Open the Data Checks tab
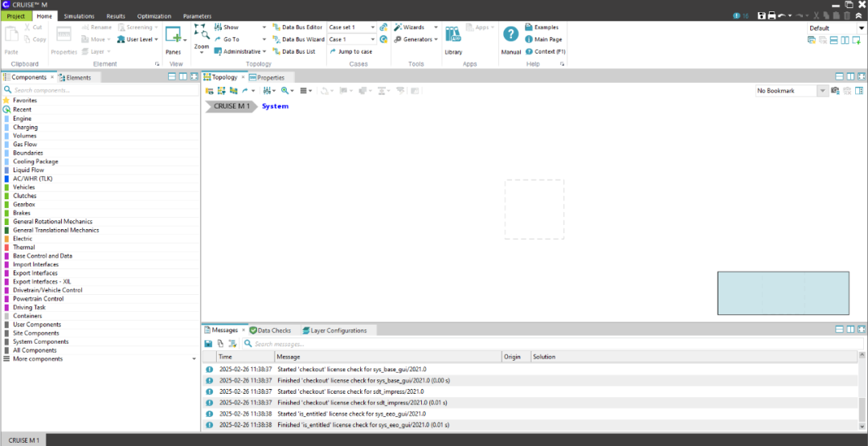The image size is (868, 446). (270, 330)
